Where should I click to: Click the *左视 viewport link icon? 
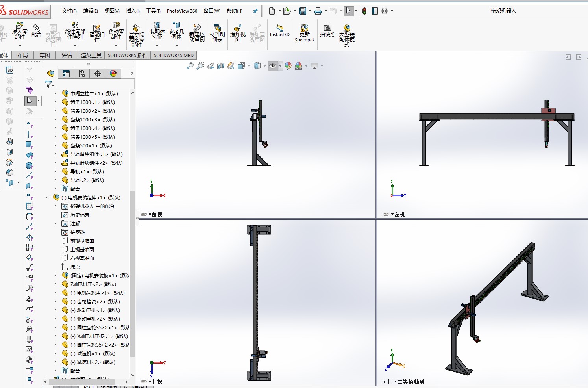coord(386,215)
